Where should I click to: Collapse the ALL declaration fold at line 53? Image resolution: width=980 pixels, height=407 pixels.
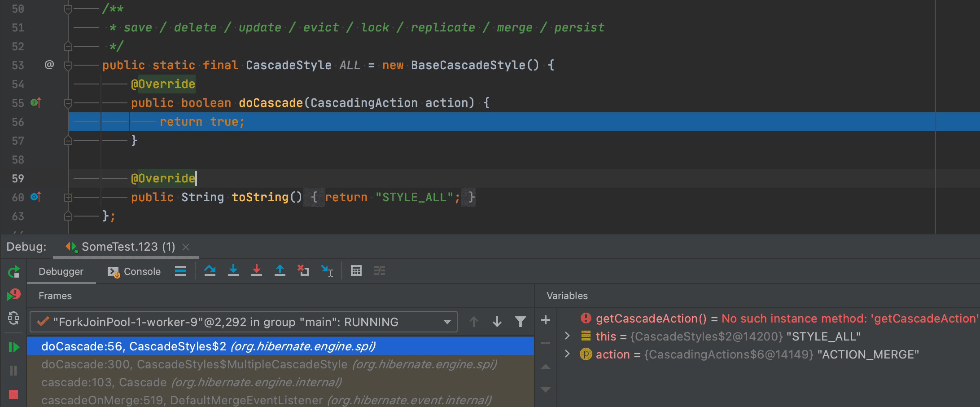(68, 66)
